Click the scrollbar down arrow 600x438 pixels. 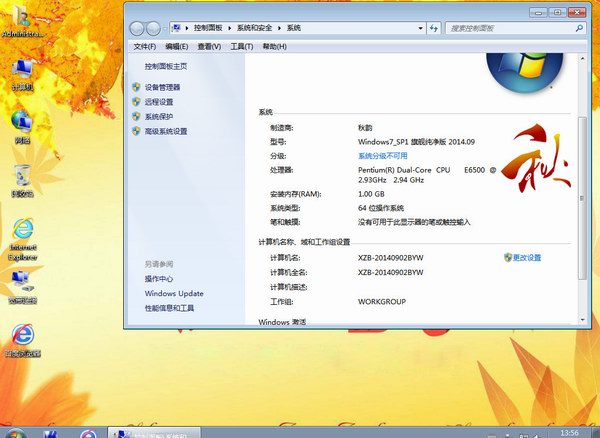(582, 320)
